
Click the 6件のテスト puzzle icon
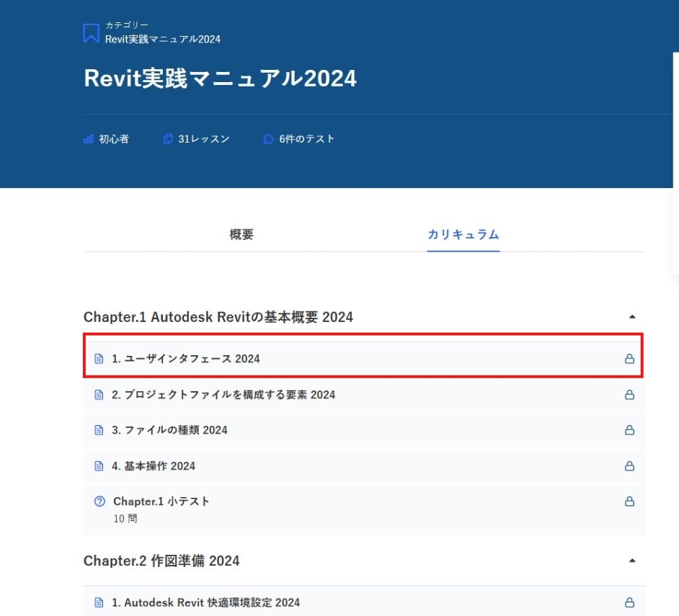268,139
